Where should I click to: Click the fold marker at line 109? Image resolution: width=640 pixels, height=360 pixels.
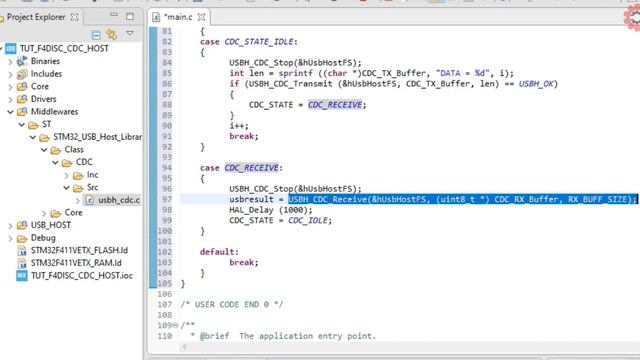175,326
